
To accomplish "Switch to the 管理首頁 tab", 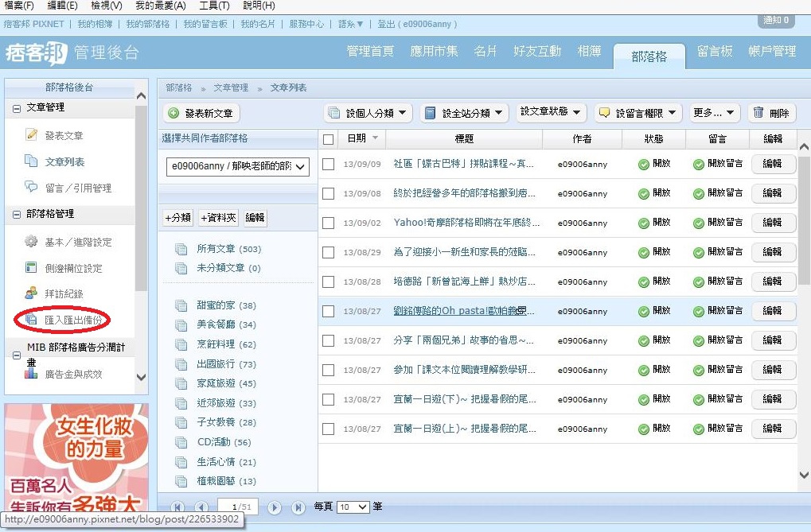I will (370, 51).
